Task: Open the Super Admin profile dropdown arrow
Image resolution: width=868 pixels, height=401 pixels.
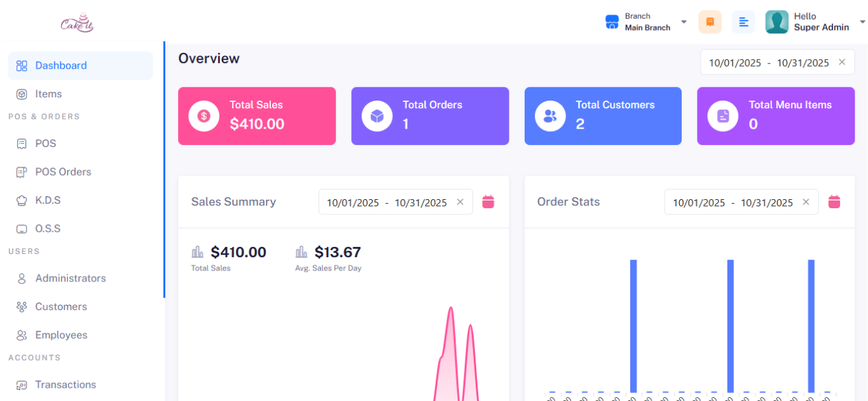Action: (862, 22)
